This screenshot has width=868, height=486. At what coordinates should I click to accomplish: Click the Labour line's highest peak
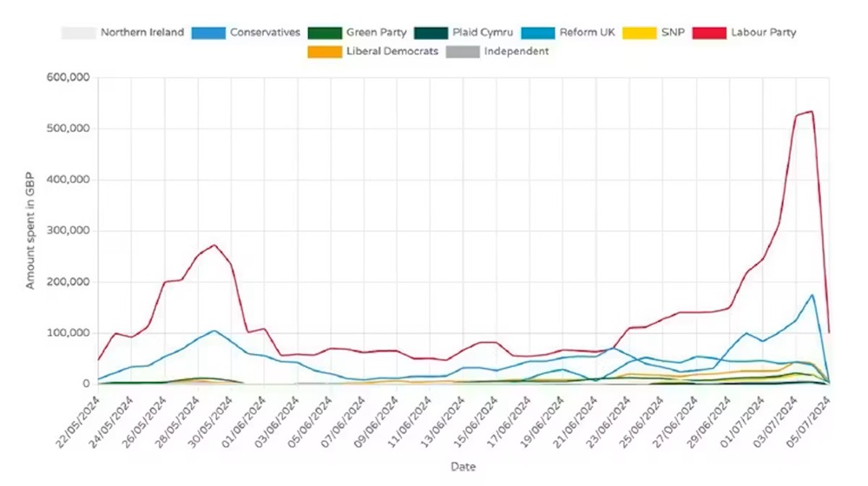click(x=811, y=111)
